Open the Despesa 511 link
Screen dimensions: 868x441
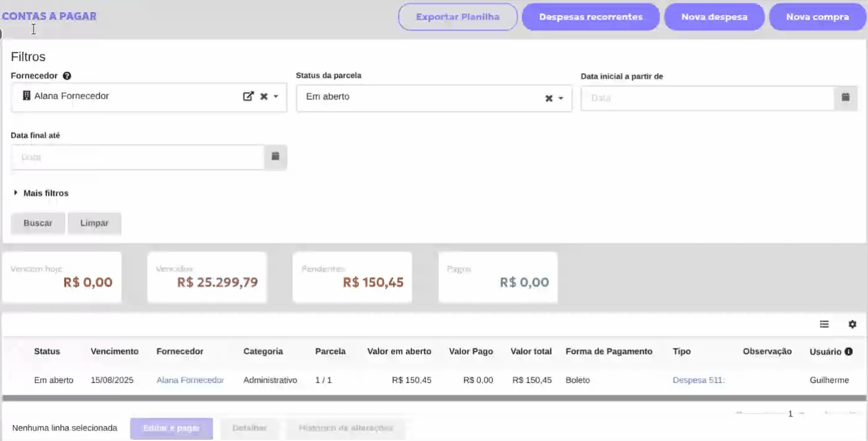[x=698, y=380]
